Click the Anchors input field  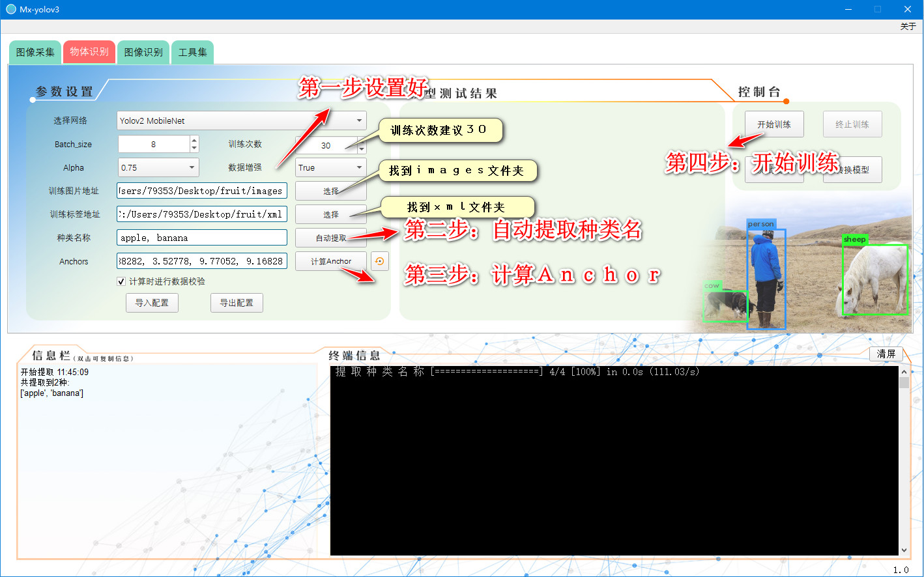(202, 260)
